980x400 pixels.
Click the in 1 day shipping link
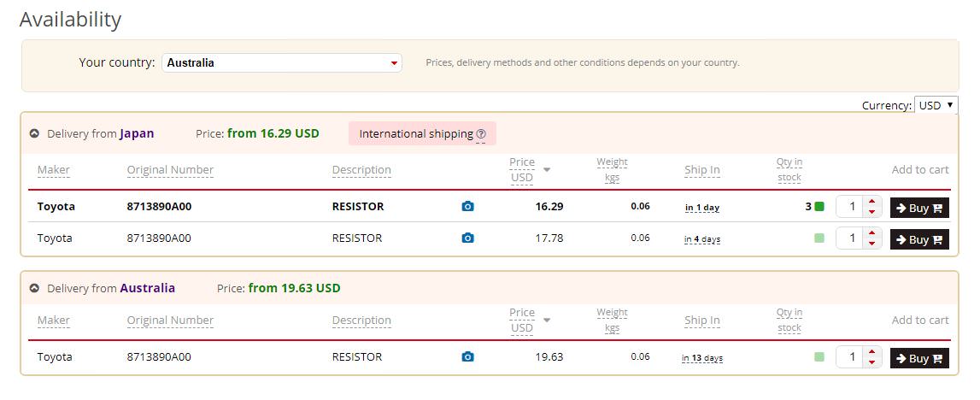pos(702,208)
